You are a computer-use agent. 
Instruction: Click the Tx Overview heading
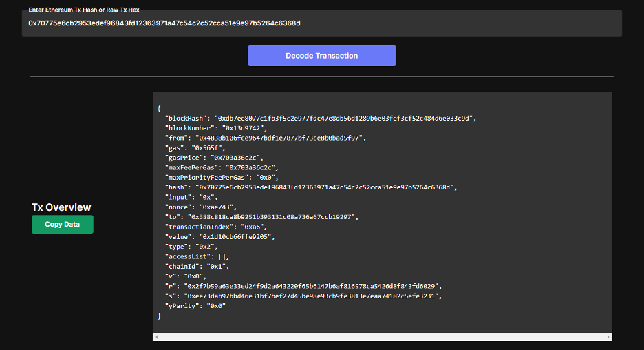point(61,207)
